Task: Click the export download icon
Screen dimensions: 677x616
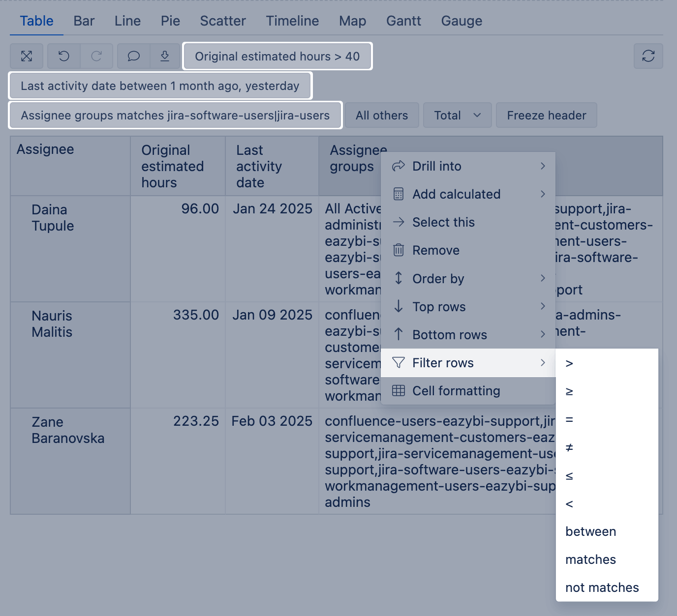Action: click(x=165, y=56)
